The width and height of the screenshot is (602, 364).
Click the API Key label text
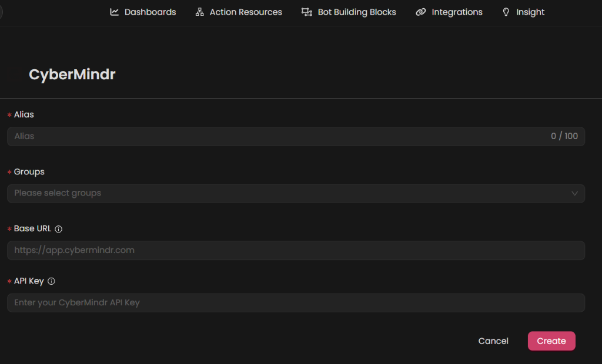coord(29,281)
